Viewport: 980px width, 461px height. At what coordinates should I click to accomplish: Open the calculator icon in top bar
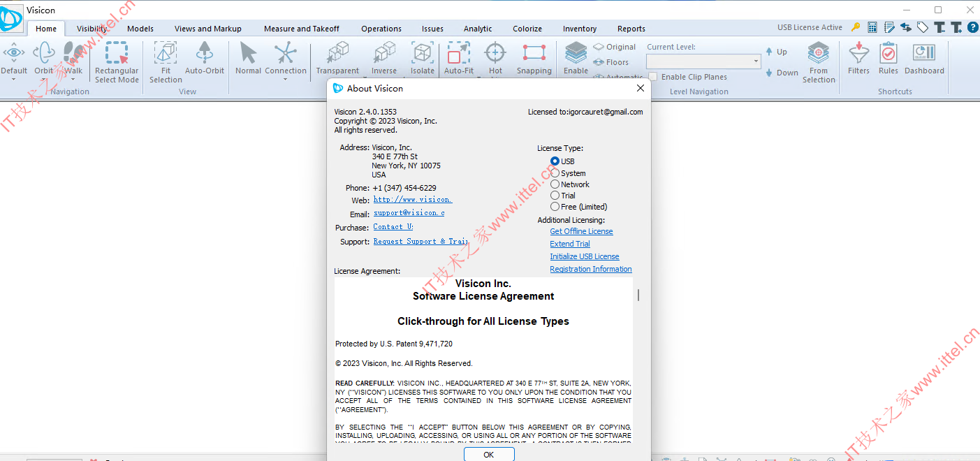(872, 27)
